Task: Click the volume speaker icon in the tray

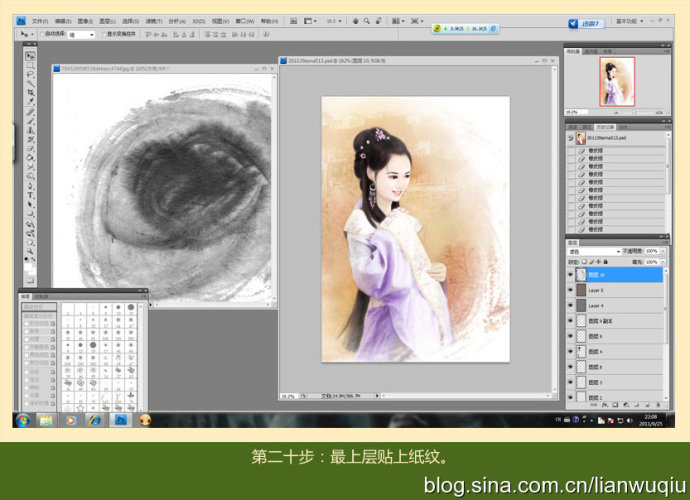Action: [x=629, y=420]
